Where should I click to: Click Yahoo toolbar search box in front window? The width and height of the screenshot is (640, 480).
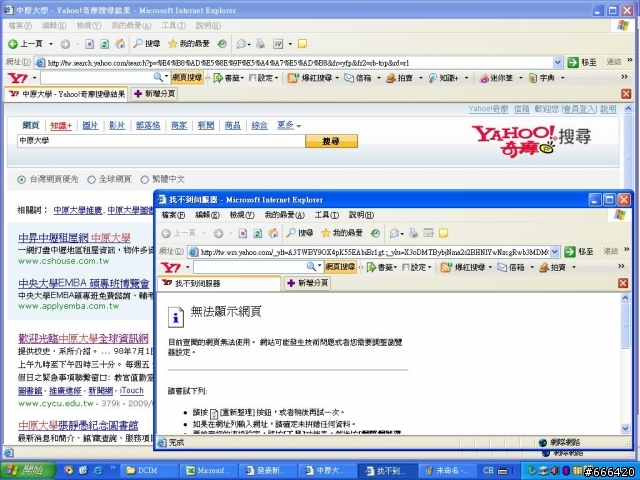250,267
